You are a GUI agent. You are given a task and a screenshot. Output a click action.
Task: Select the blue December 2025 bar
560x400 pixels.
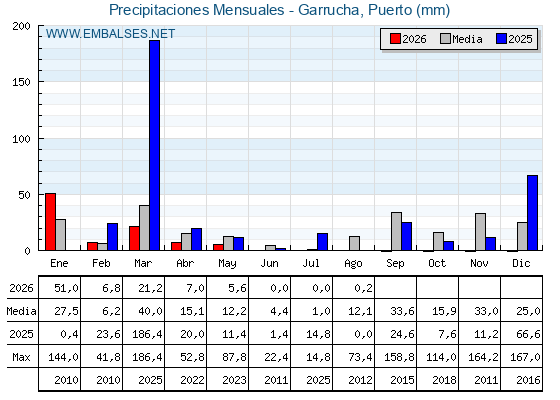pyautogui.click(x=532, y=212)
